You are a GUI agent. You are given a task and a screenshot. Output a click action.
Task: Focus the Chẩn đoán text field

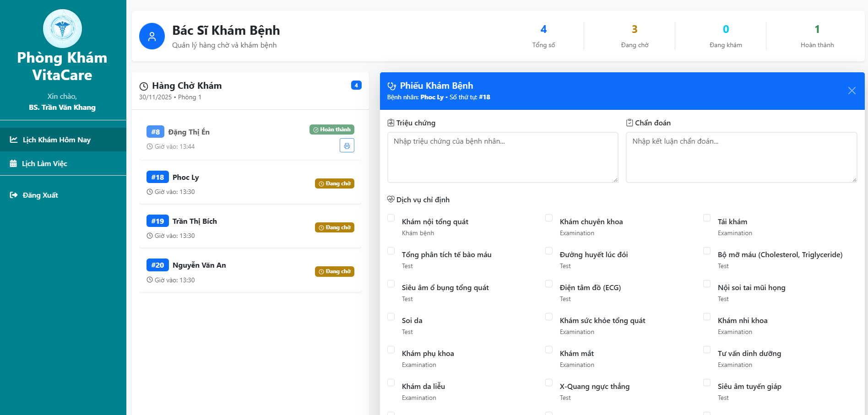tap(741, 157)
